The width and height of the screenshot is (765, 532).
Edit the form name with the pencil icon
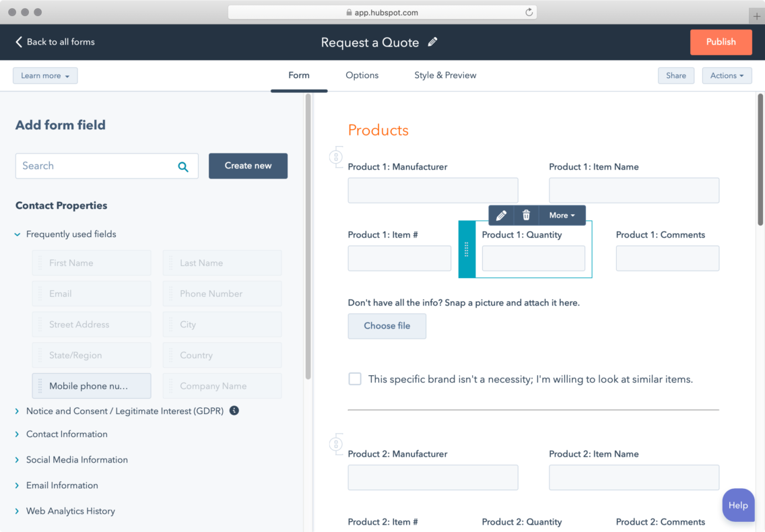(432, 41)
